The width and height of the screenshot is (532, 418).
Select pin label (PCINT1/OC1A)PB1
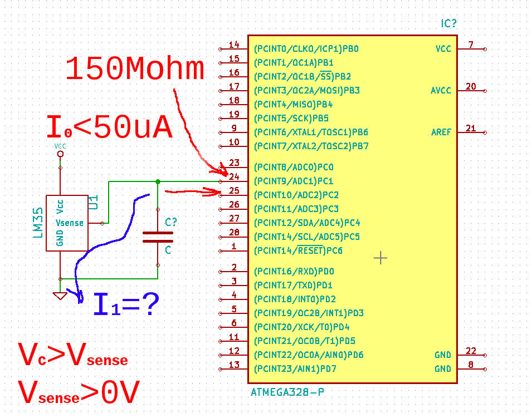294,63
